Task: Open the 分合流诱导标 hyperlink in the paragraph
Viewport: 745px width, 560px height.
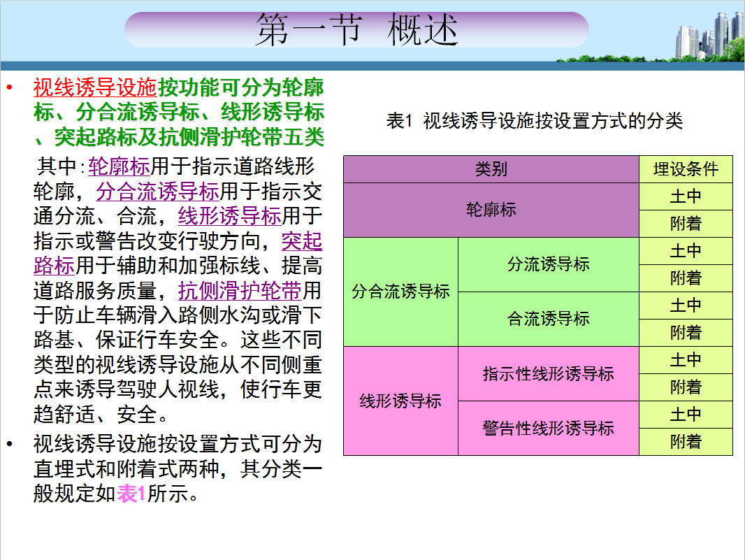Action: (157, 192)
